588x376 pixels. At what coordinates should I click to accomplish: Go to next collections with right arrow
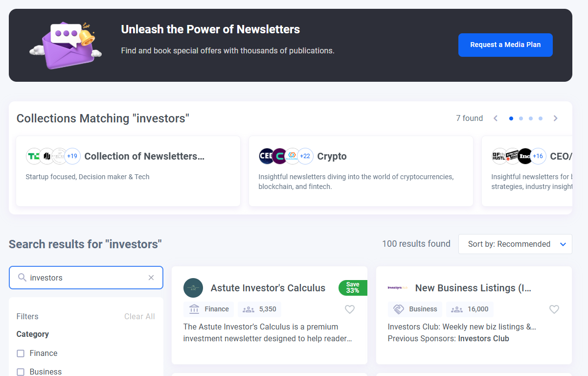(555, 118)
